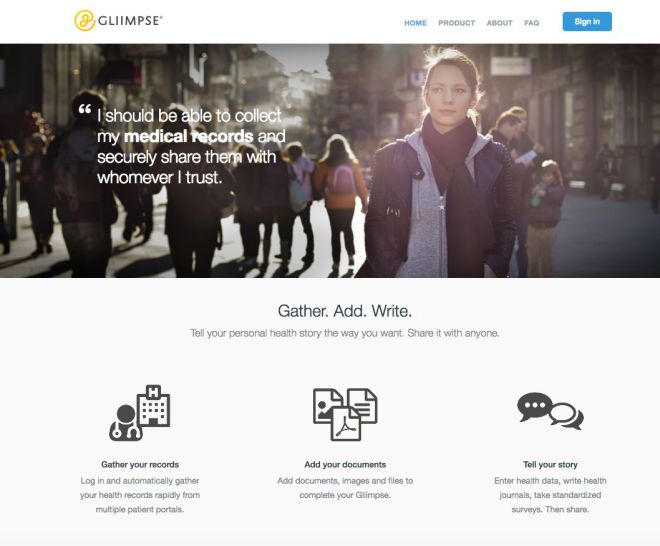
Task: Click the hero quote about medical records
Action: (x=191, y=146)
